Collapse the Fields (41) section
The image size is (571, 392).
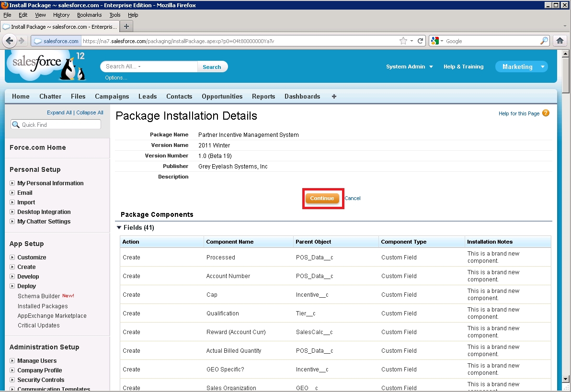click(119, 228)
